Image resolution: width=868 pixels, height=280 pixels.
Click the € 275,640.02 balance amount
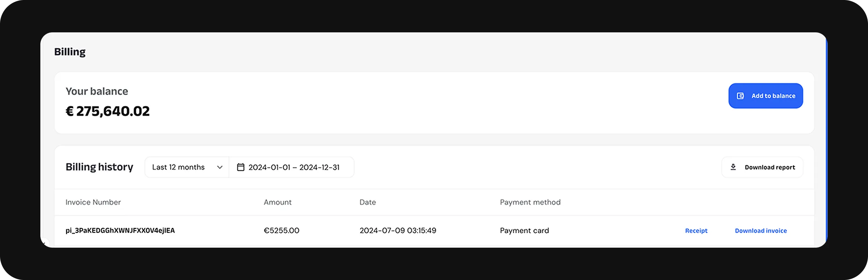[107, 111]
